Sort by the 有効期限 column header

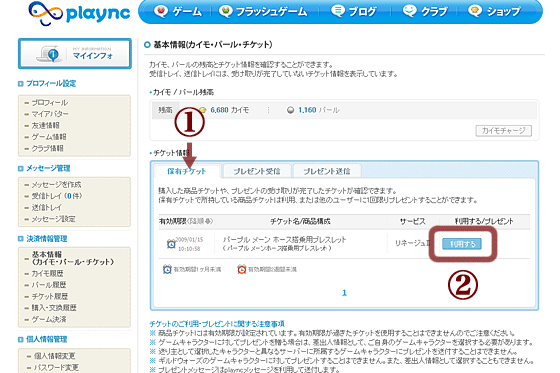click(186, 222)
